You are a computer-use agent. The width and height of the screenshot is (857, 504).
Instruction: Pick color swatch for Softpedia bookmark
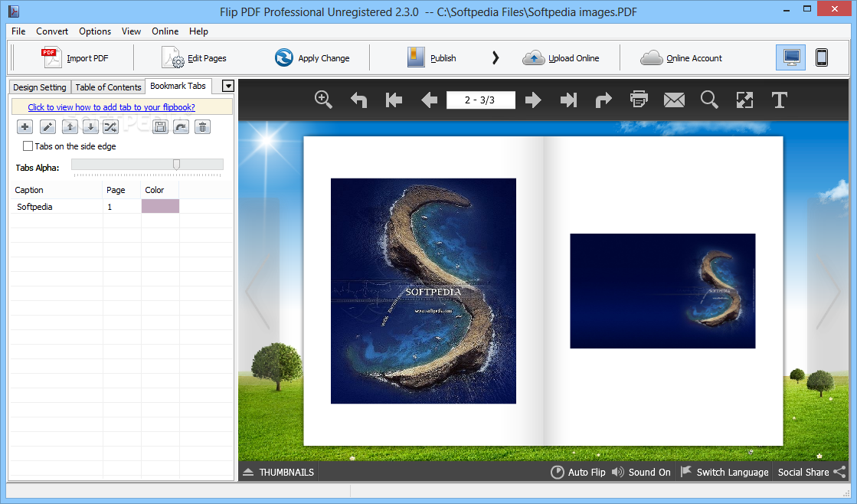tap(160, 206)
